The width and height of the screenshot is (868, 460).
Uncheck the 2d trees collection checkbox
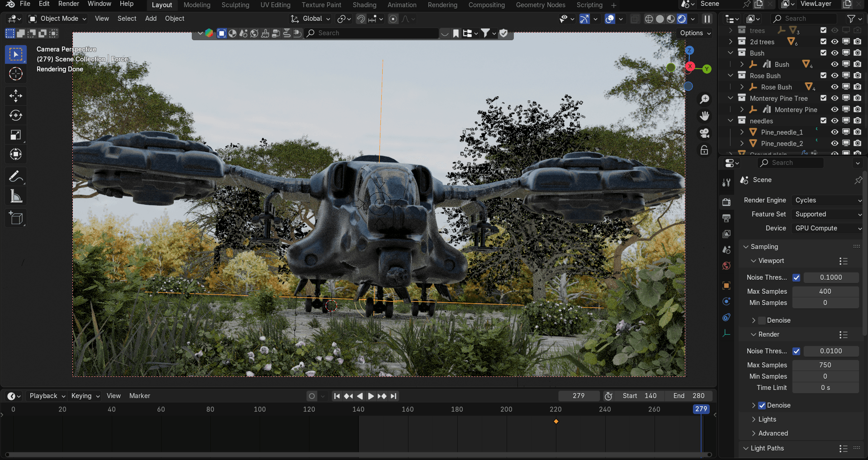point(823,42)
